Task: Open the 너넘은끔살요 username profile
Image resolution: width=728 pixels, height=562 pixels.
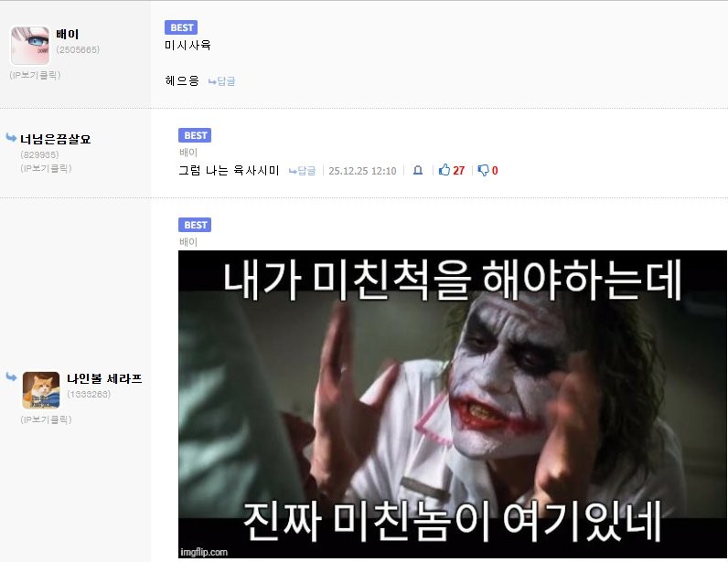Action: (x=56, y=139)
